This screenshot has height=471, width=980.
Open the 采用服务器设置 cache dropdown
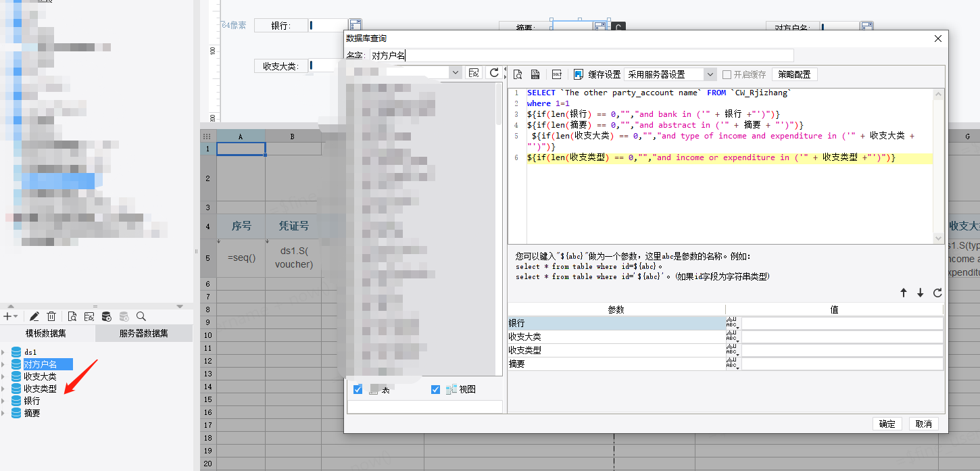coord(710,74)
